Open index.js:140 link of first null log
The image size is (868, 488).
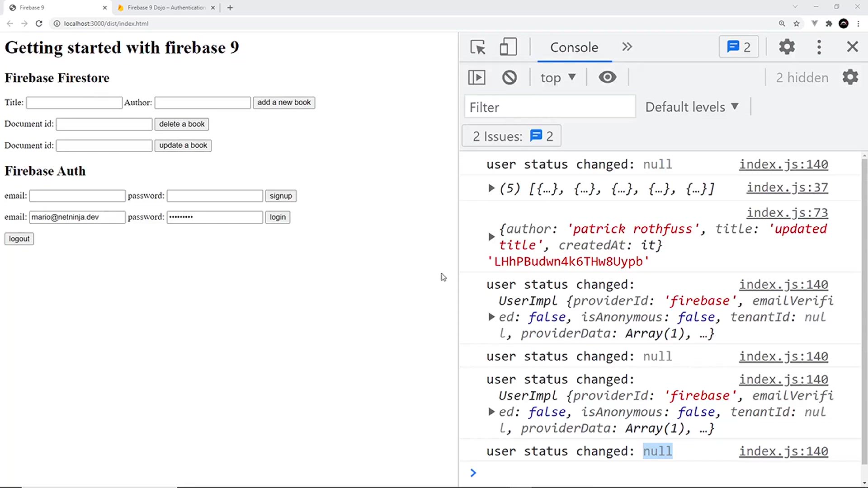pyautogui.click(x=783, y=164)
